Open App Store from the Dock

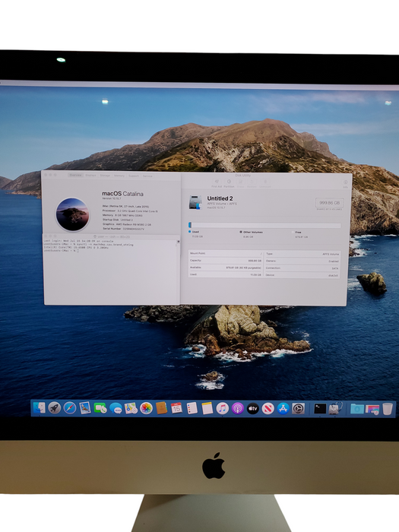pos(283,409)
